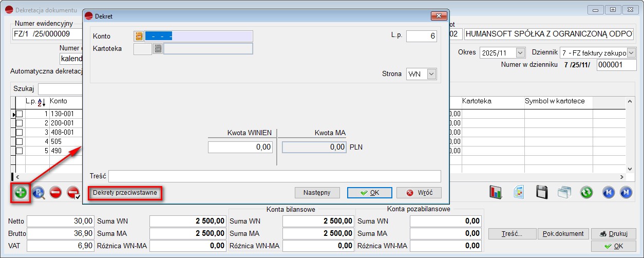Open the Strona WN dropdown

click(x=431, y=74)
